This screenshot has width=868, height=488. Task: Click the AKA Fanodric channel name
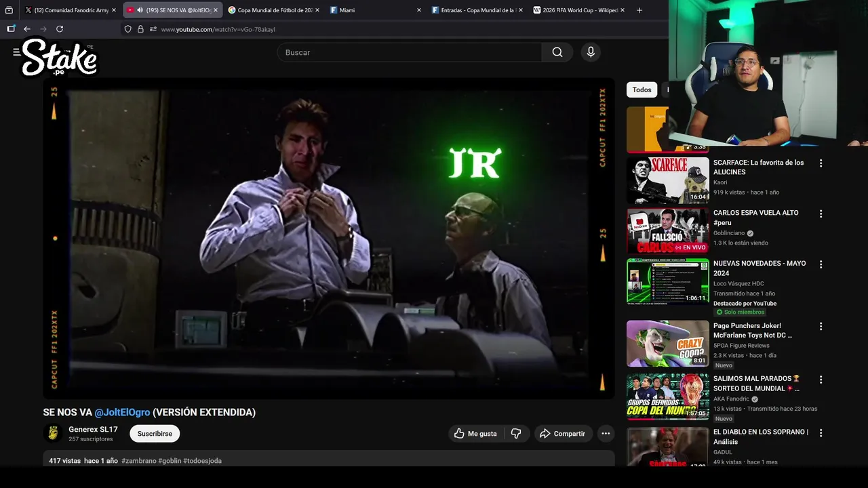pyautogui.click(x=731, y=399)
